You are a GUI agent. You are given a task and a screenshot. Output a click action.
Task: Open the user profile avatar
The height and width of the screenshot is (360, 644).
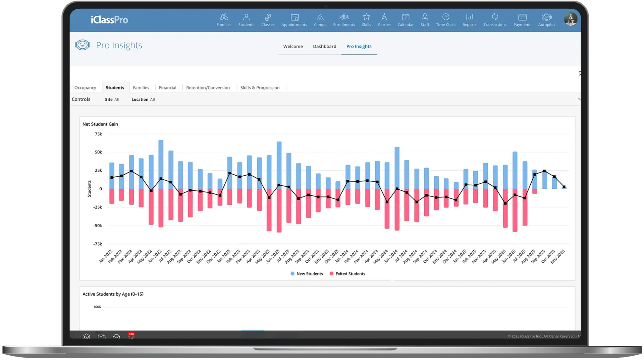coord(570,19)
